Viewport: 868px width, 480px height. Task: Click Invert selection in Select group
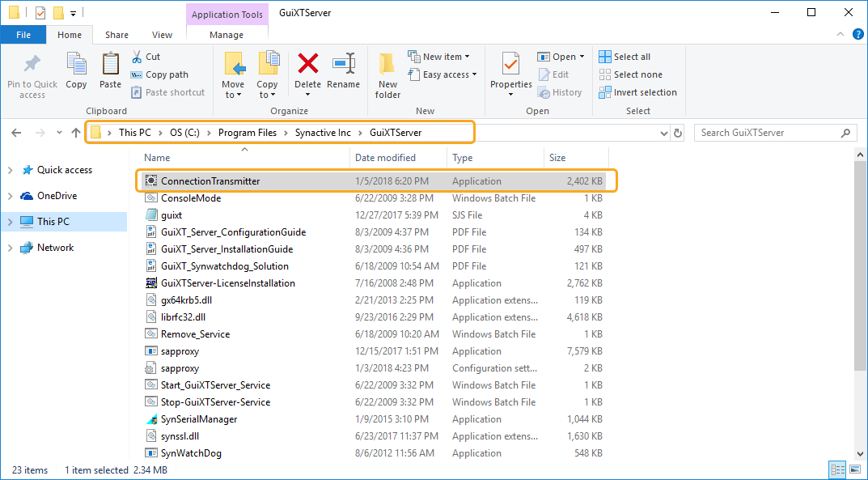637,92
